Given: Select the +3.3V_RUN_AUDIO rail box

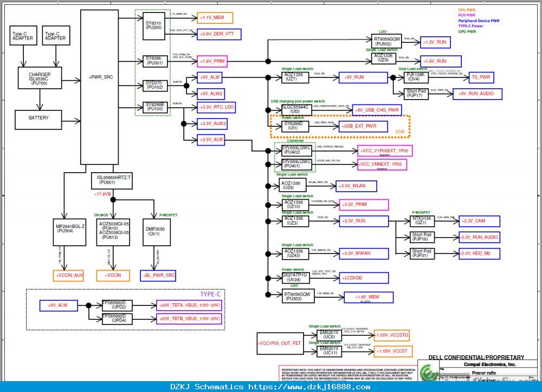Looking at the screenshot, I should 480,238.
